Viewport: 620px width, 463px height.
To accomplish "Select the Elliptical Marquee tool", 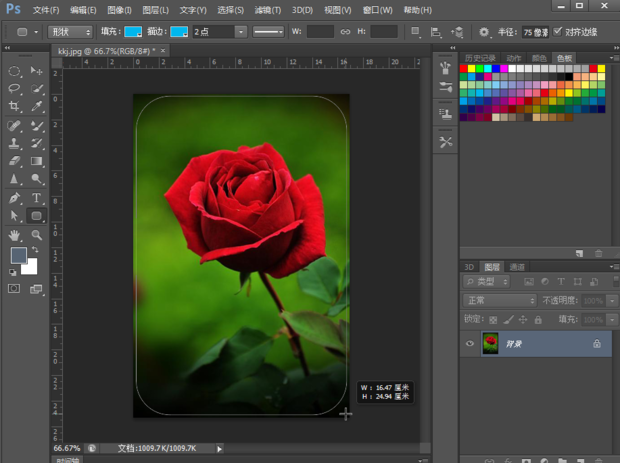I will point(15,71).
